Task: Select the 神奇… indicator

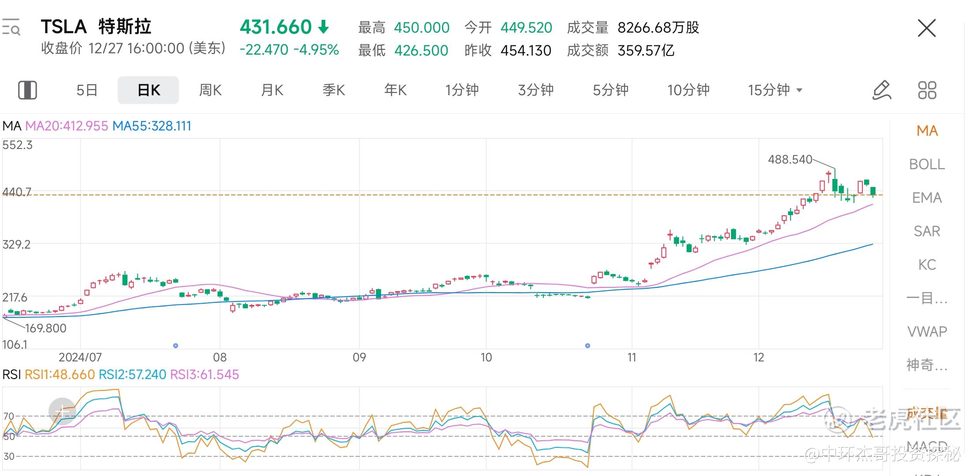Action: (x=927, y=365)
